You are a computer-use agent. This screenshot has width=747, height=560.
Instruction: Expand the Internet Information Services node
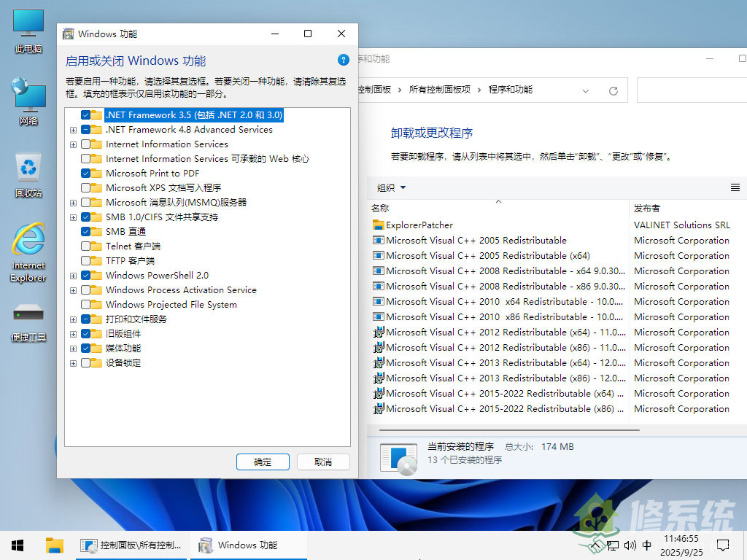tap(72, 144)
